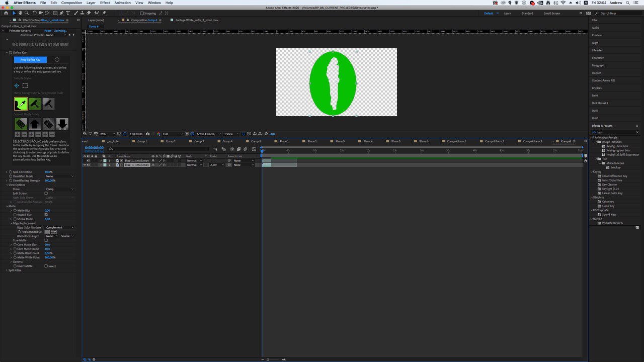Click Composition Mini-Flowchart icon in timeline
Image resolution: width=644 pixels, height=362 pixels.
click(215, 149)
